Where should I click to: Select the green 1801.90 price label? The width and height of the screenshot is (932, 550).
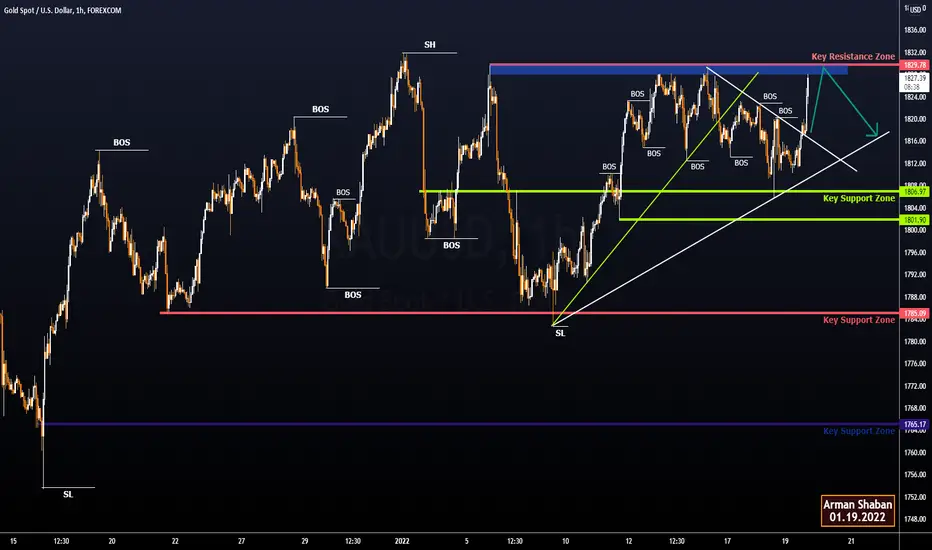915,219
